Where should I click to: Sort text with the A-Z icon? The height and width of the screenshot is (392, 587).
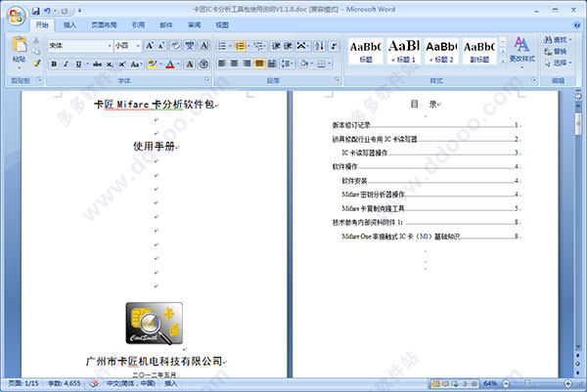tap(319, 46)
